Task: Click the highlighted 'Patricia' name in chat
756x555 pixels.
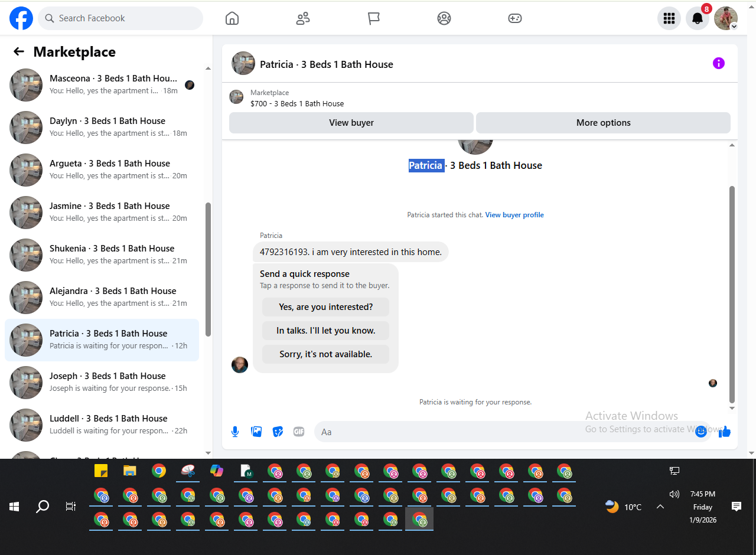Action: 426,165
